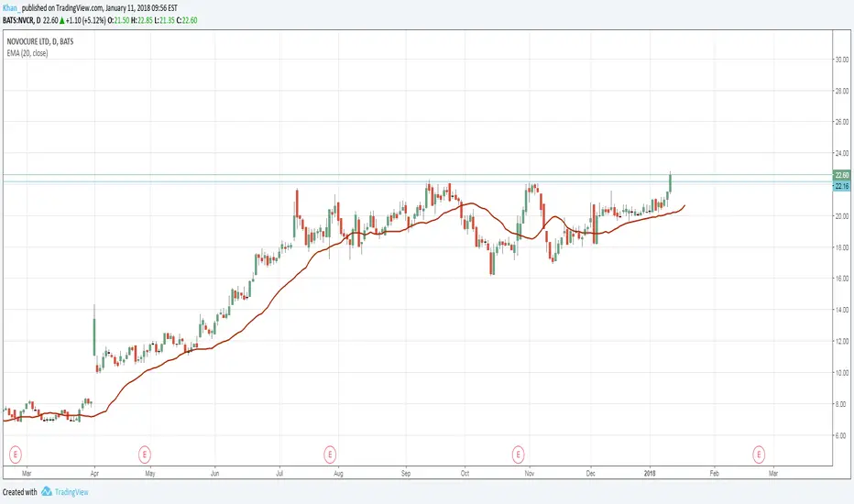The height and width of the screenshot is (504, 854).
Task: Click the 18.00 price axis label
Action: click(842, 247)
